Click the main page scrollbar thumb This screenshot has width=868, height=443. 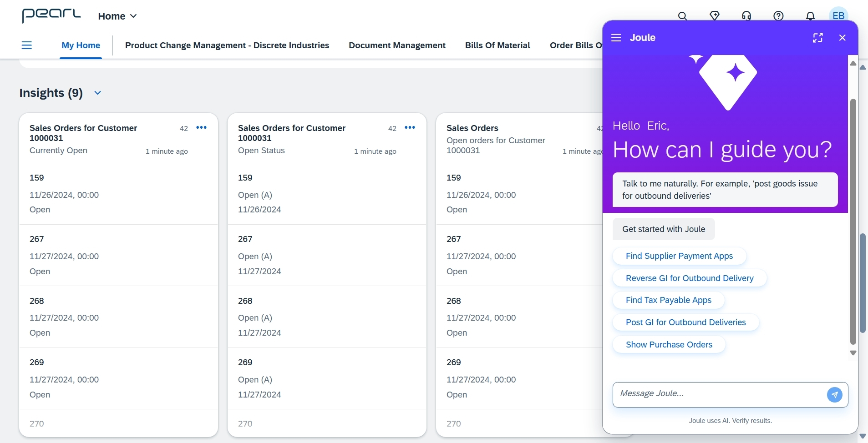pos(863,283)
